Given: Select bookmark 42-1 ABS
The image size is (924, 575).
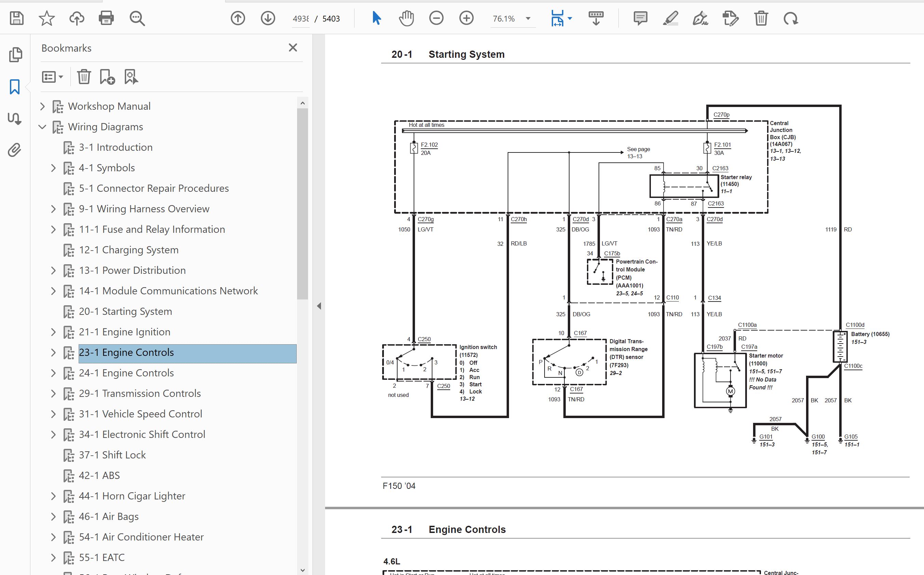Looking at the screenshot, I should coord(99,476).
